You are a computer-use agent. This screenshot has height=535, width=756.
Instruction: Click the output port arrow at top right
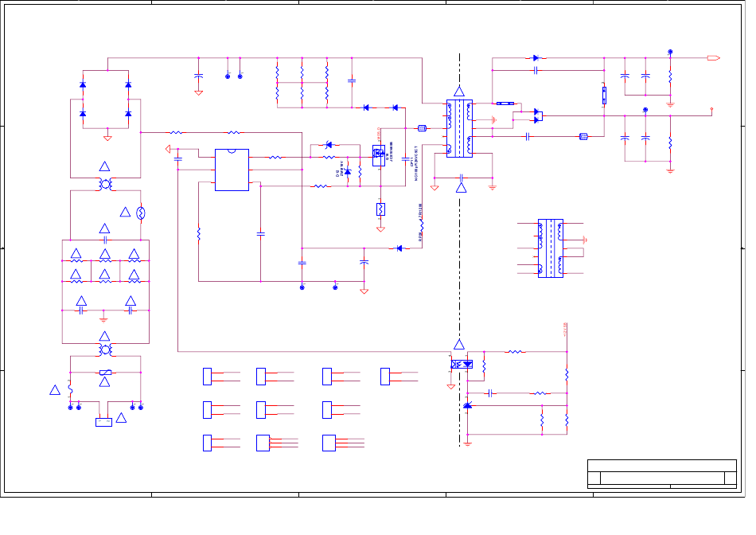point(713,58)
